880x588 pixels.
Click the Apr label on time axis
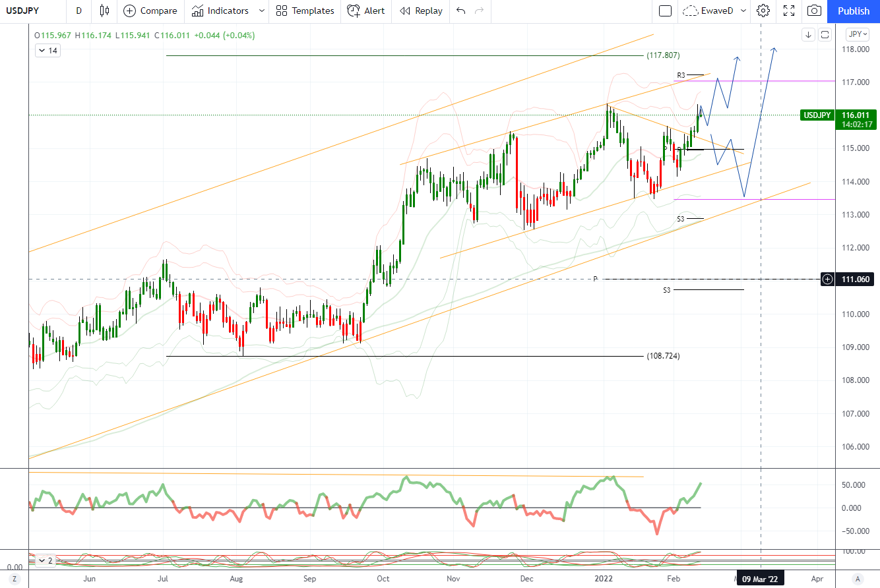[x=817, y=579]
